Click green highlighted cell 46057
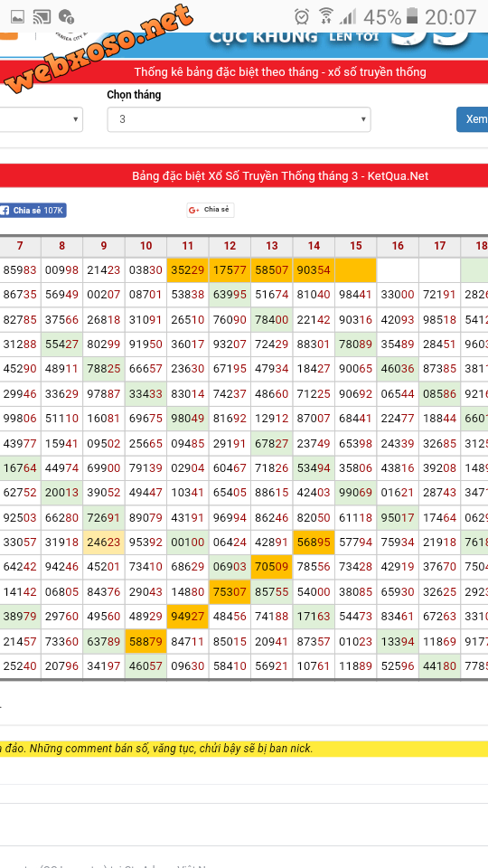This screenshot has width=488, height=868. pyautogui.click(x=145, y=666)
